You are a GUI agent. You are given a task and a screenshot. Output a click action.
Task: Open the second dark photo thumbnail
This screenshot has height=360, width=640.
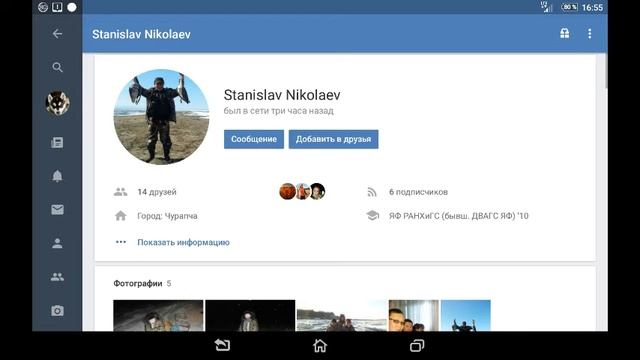[x=250, y=316]
